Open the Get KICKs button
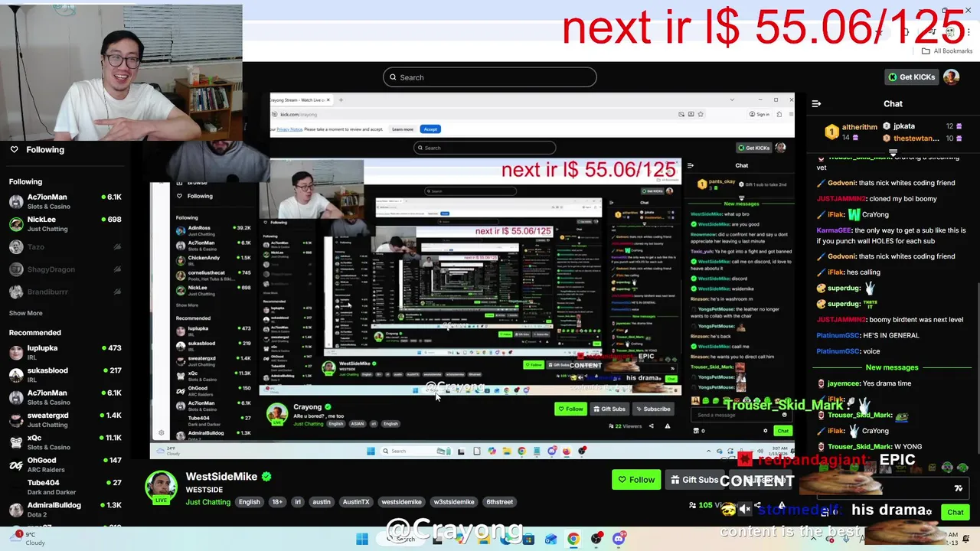 point(911,77)
